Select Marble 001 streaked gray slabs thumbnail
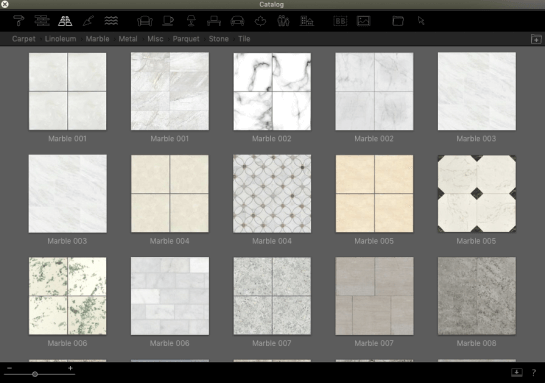 click(170, 91)
